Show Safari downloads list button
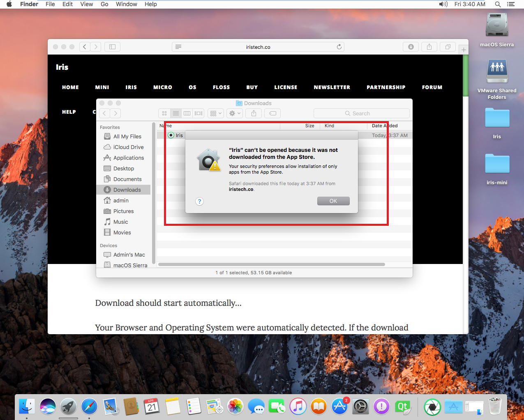 pyautogui.click(x=411, y=47)
